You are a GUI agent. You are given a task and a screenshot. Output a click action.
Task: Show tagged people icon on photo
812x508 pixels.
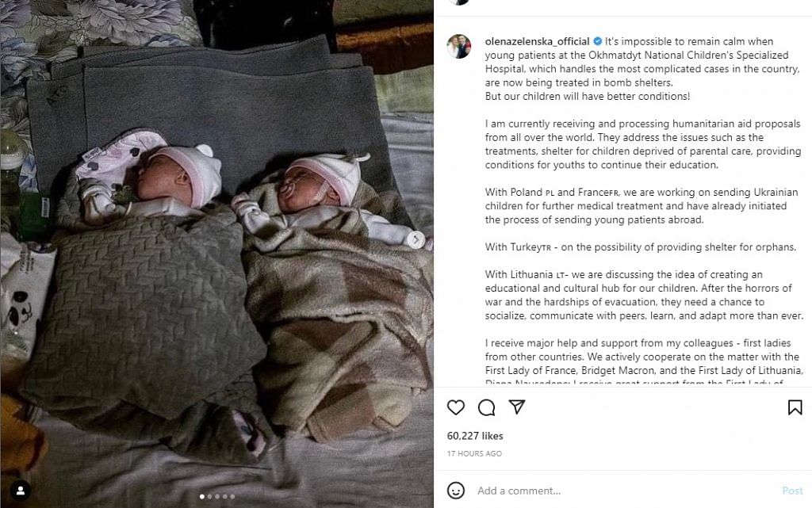point(21,491)
